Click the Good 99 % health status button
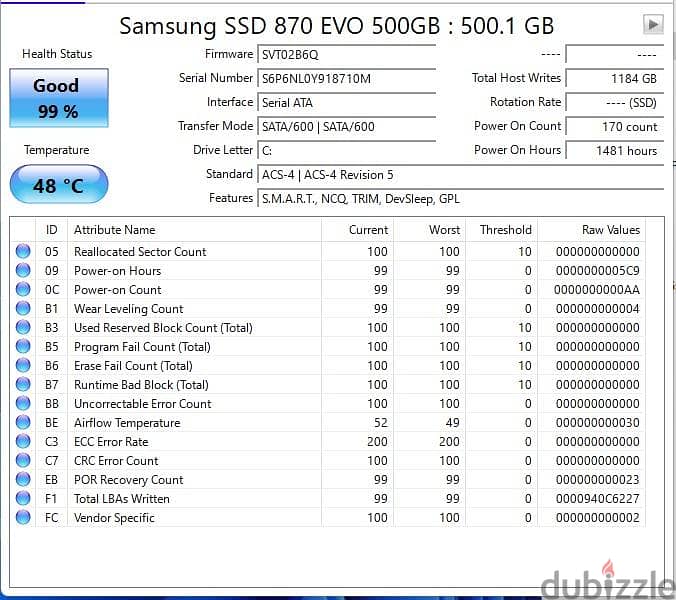The width and height of the screenshot is (676, 600). (59, 98)
